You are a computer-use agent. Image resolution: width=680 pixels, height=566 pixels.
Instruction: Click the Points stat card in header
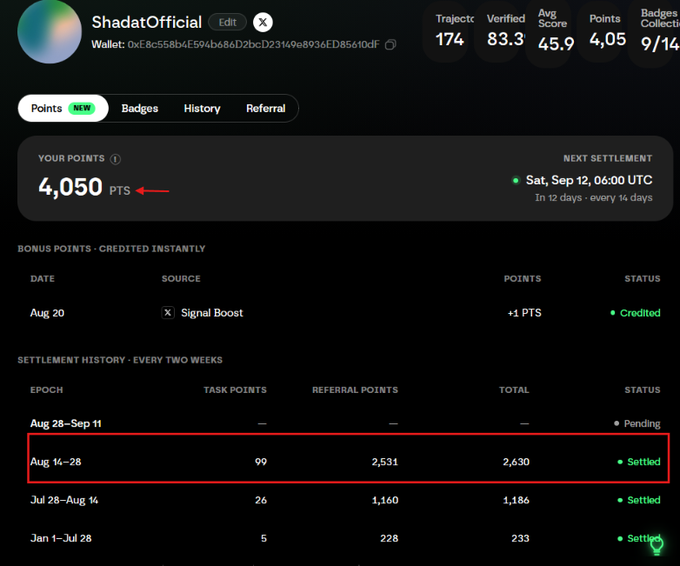pos(602,31)
